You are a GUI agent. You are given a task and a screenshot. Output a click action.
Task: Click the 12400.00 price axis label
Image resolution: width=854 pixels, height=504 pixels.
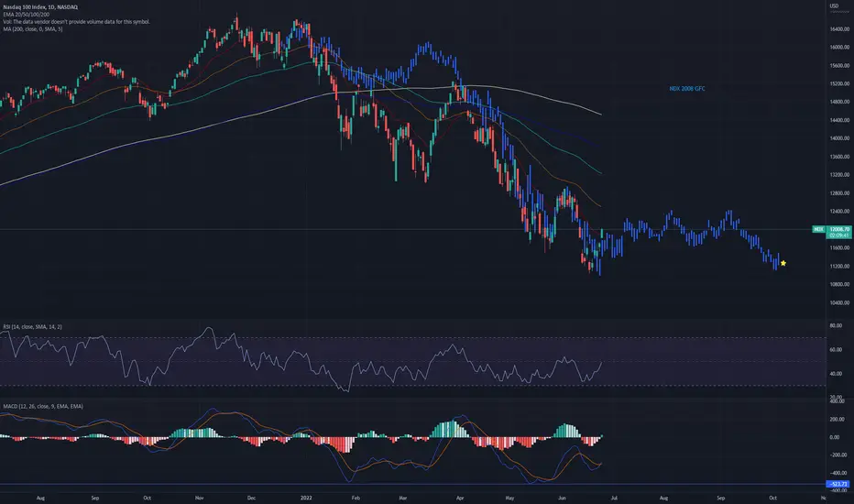[x=839, y=212]
